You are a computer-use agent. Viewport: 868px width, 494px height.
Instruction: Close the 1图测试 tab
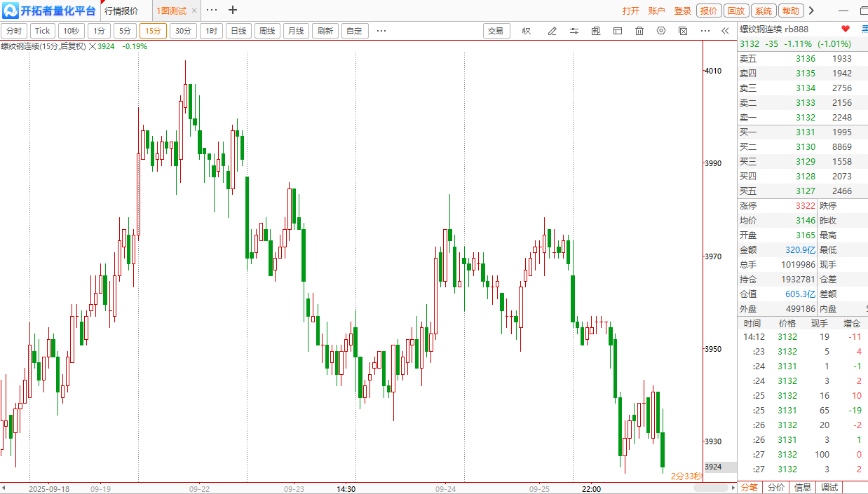[194, 11]
